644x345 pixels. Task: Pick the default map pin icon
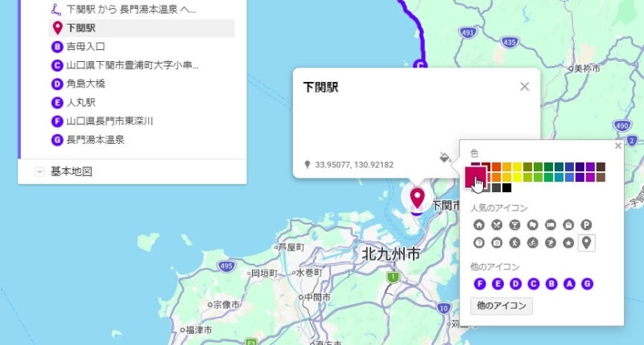pyautogui.click(x=586, y=242)
